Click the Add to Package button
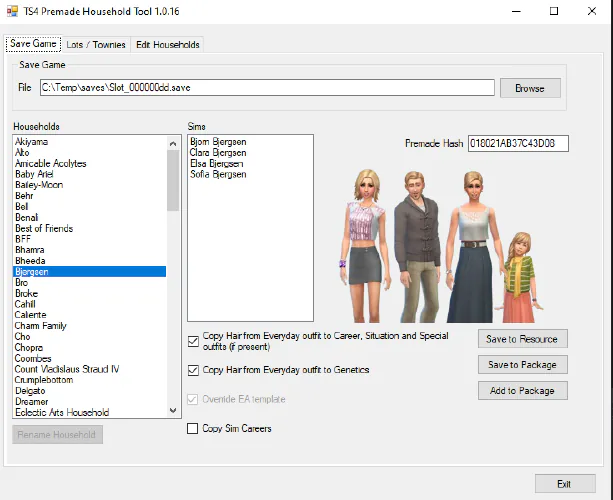The height and width of the screenshot is (500, 613). pos(522,390)
